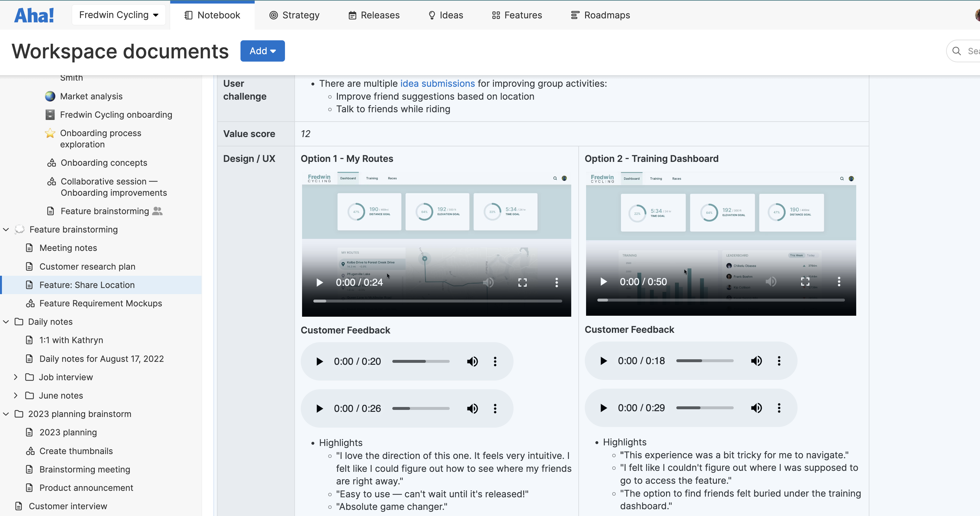Screen dimensions: 980x516
Task: Mute the 0:29 customer feedback audio
Action: coord(756,408)
